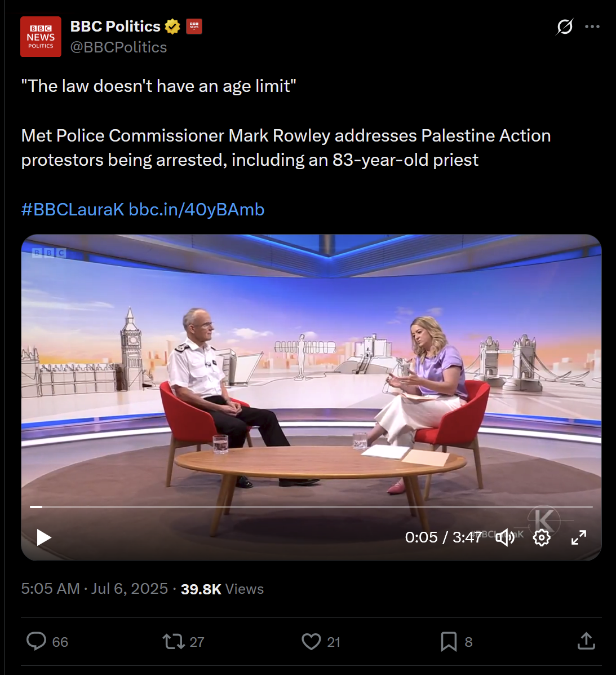The image size is (616, 675).
Task: Open the #BBCLauraK hashtag
Action: (x=73, y=210)
